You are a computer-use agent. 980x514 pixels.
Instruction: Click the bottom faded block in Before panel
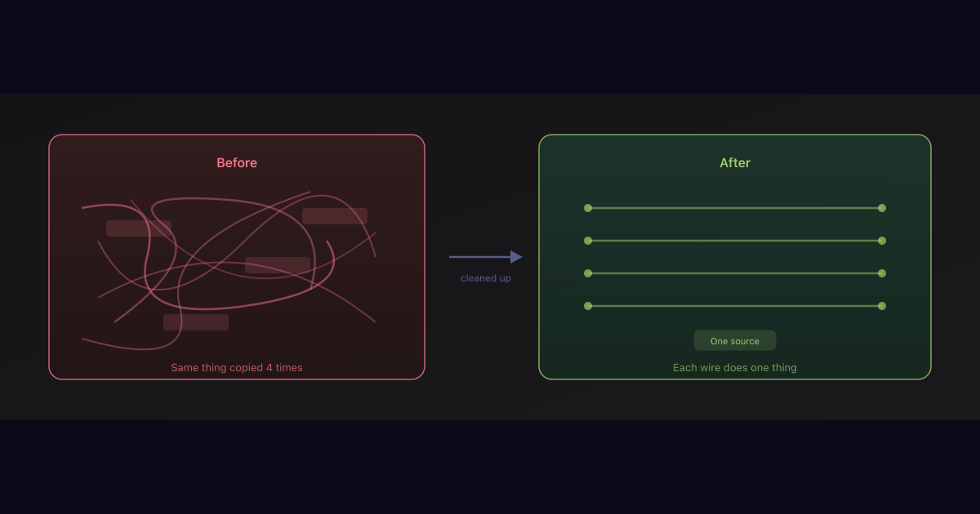point(196,322)
